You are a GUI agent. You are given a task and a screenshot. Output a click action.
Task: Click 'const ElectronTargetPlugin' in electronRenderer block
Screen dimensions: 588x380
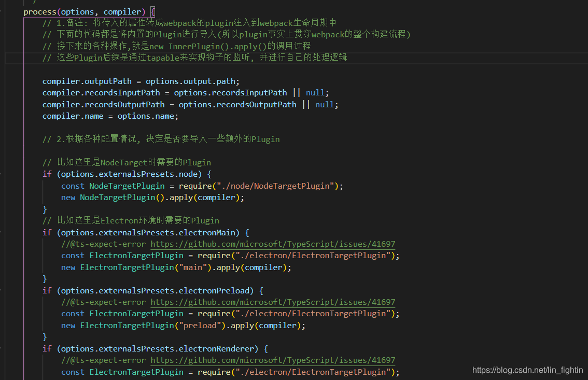coord(122,372)
